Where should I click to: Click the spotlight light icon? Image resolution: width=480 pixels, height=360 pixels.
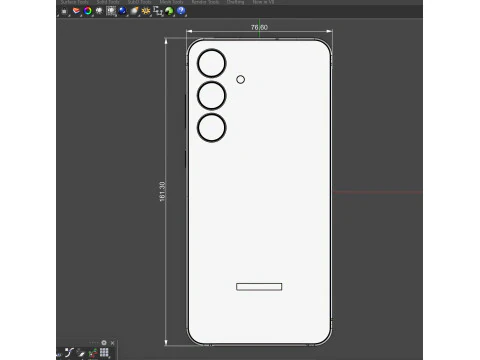(x=99, y=11)
